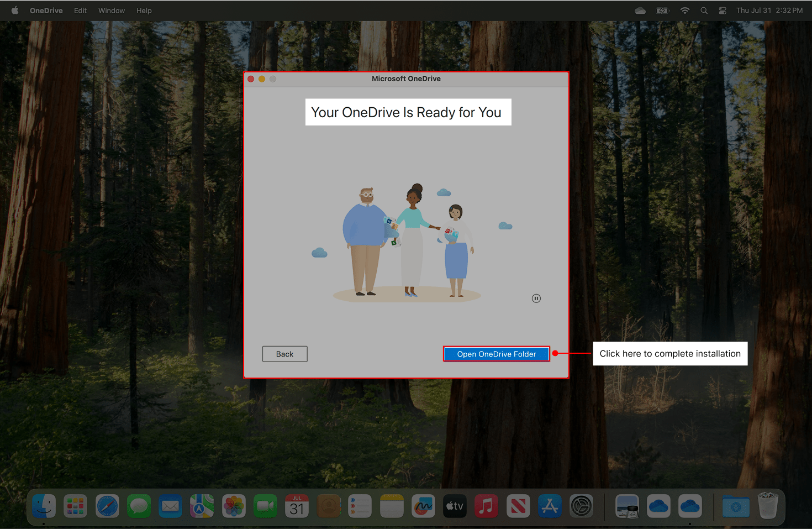Viewport: 812px width, 529px height.
Task: Launch Finder from the Dock
Action: [44, 506]
